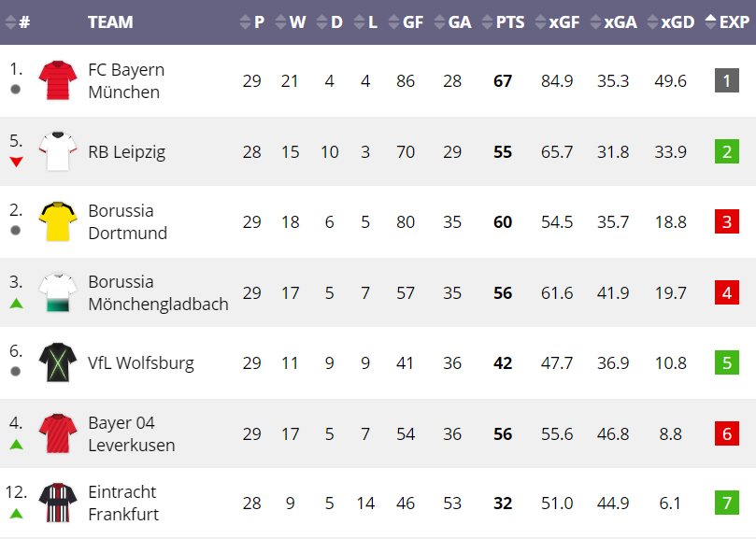Click Borussia Mönchengladbach jersey icon

(58, 292)
